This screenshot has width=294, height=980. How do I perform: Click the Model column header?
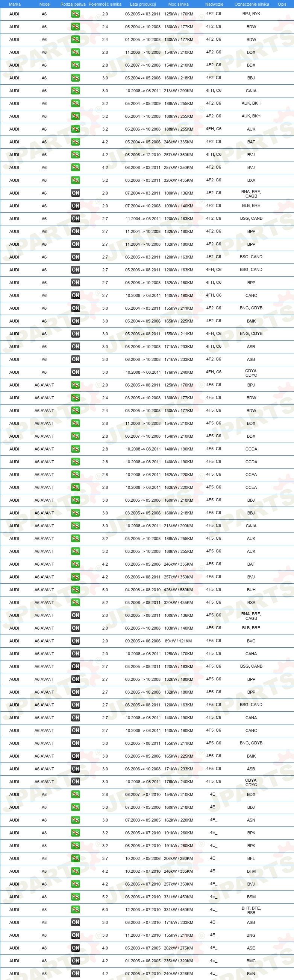(x=45, y=4)
